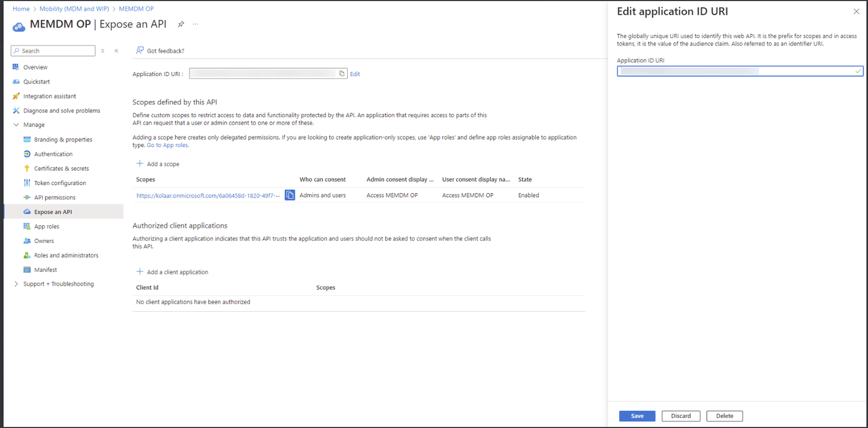This screenshot has height=428, width=868.
Task: Close the Edit application ID URI panel
Action: point(856,11)
